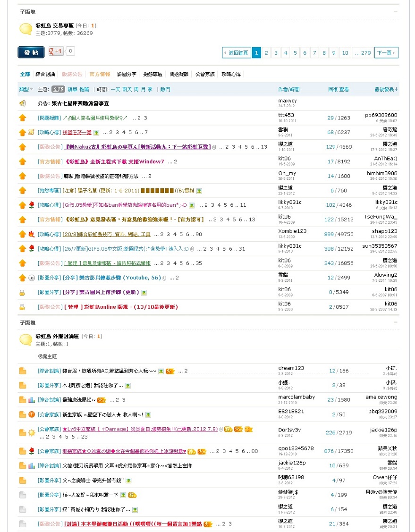Click image attachment icon on 拼圖任務一覽
Viewport: 415px width, 532px height.
pyautogui.click(x=96, y=133)
